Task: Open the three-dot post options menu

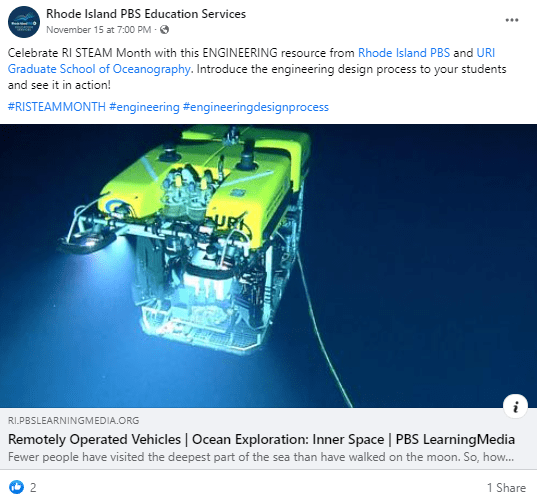Action: [x=512, y=20]
